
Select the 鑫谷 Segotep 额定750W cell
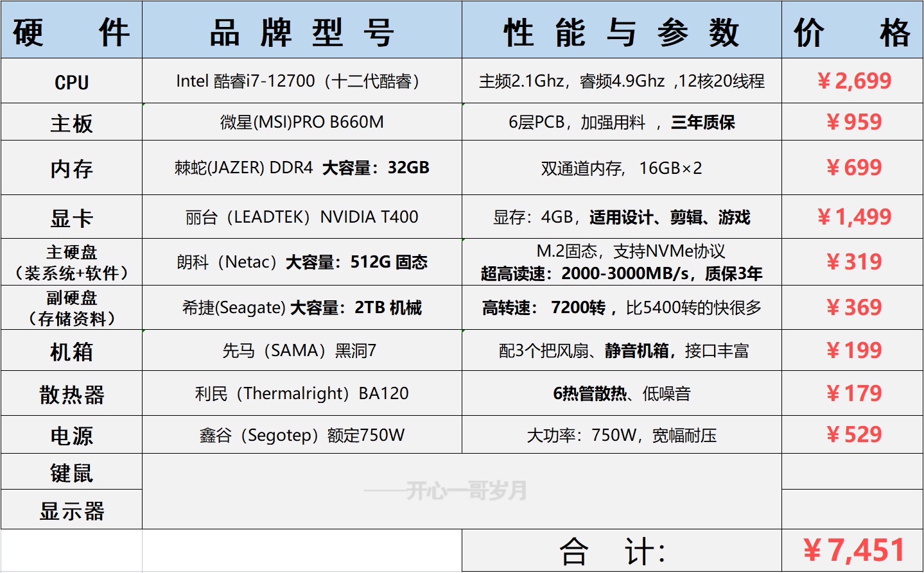(x=302, y=435)
